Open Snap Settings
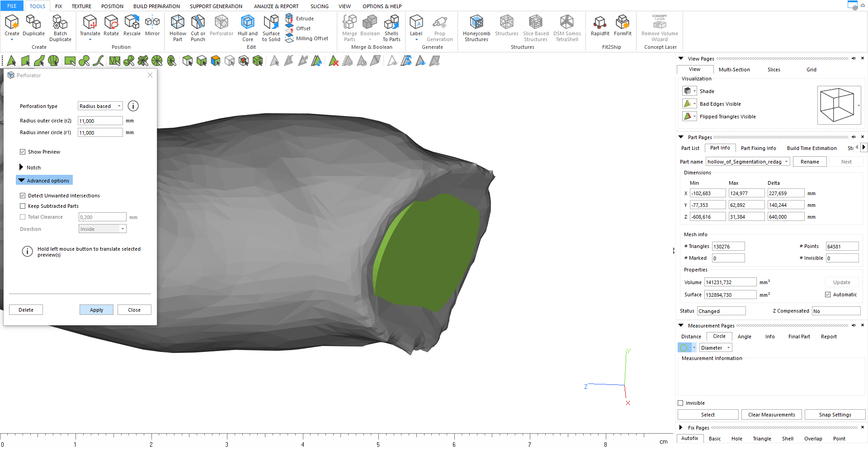 tap(835, 415)
